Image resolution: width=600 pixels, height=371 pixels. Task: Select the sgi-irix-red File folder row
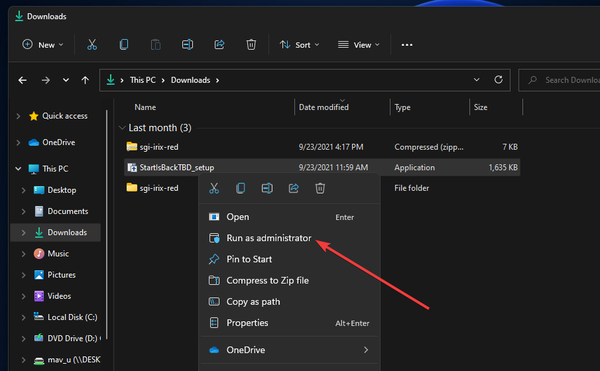[x=322, y=188]
